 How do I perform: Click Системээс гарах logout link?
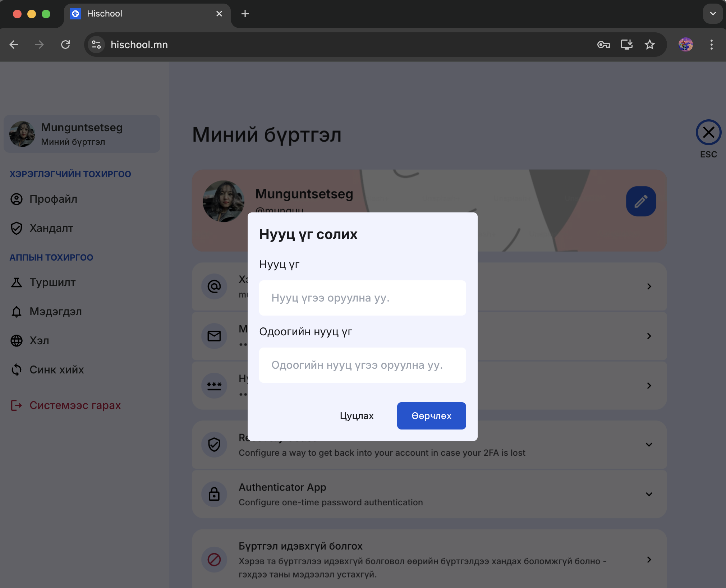click(x=75, y=405)
